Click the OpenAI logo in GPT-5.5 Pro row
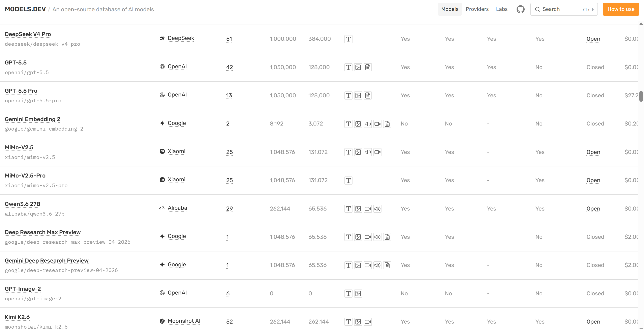The width and height of the screenshot is (644, 329). (x=162, y=95)
